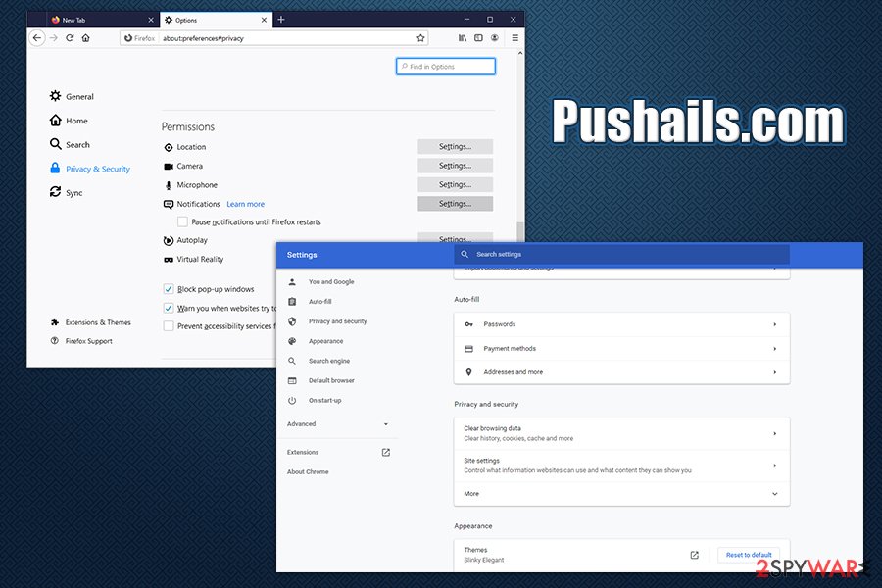Click the Find in Options search field

click(x=446, y=67)
